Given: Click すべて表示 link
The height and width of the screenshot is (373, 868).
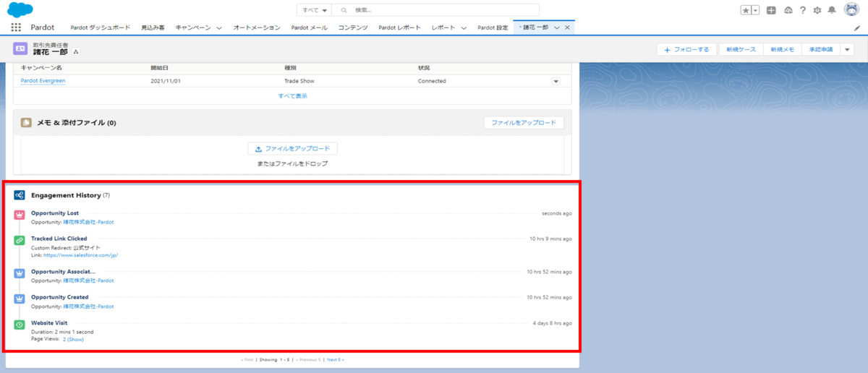Looking at the screenshot, I should pyautogui.click(x=293, y=95).
